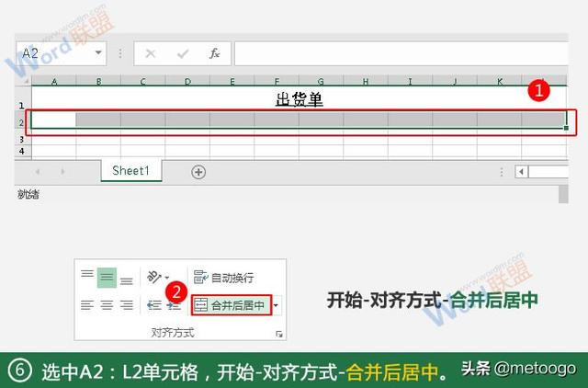
Task: Click the horizontal scrollbar track
Action: pyautogui.click(x=548, y=172)
